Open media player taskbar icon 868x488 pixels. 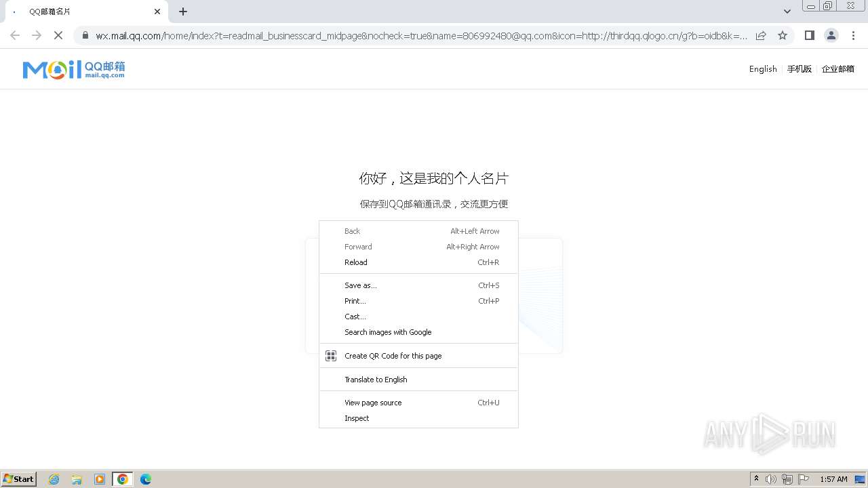(x=100, y=479)
